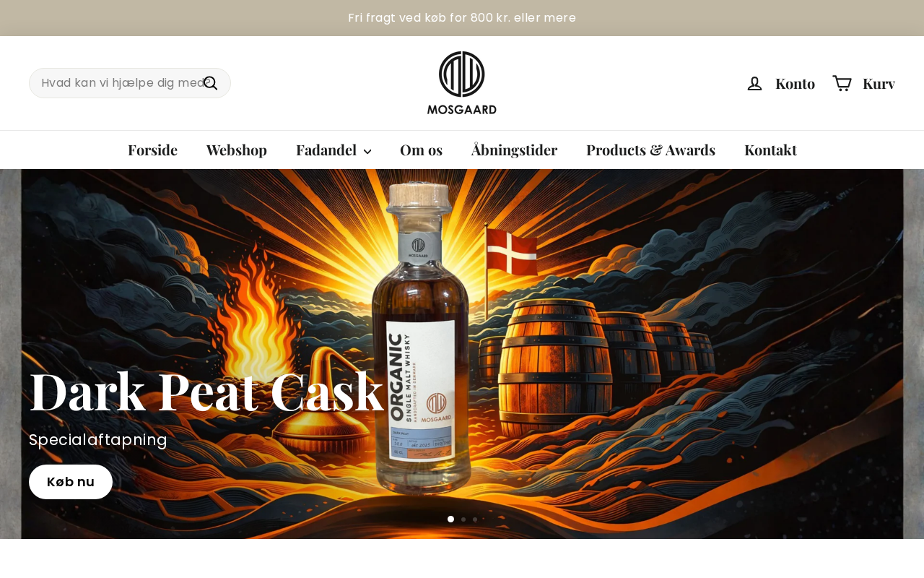Click the account person icon

tap(754, 83)
